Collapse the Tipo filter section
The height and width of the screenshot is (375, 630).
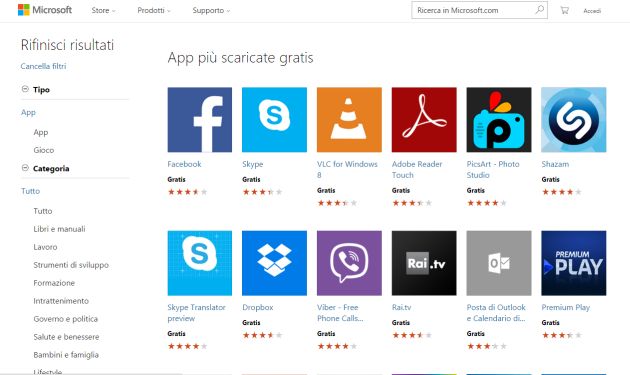[25, 89]
